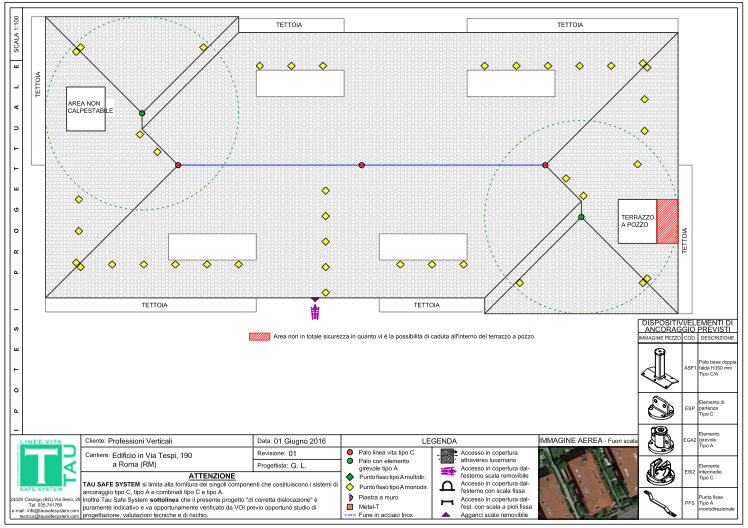Image resolution: width=748 pixels, height=528 pixels.
Task: Click the 'Piastra a muro' legend symbol
Action: click(x=351, y=497)
